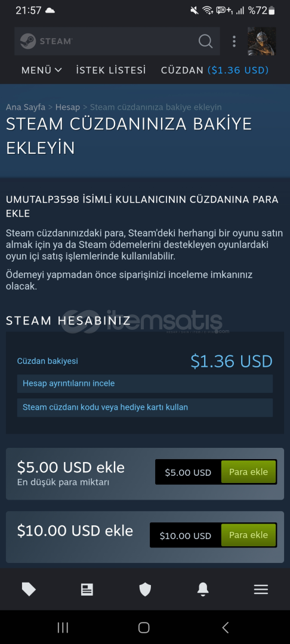The height and width of the screenshot is (644, 290).
Task: Tap Android back navigation button
Action: coord(225,627)
